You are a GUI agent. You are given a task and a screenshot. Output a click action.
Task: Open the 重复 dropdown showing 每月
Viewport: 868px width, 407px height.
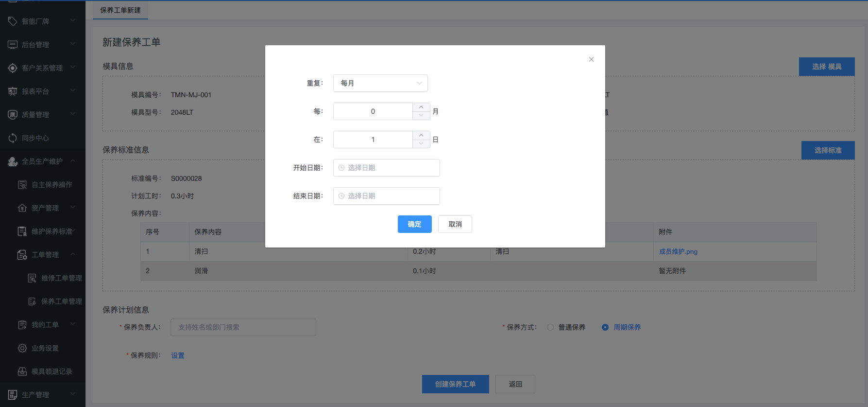(380, 83)
